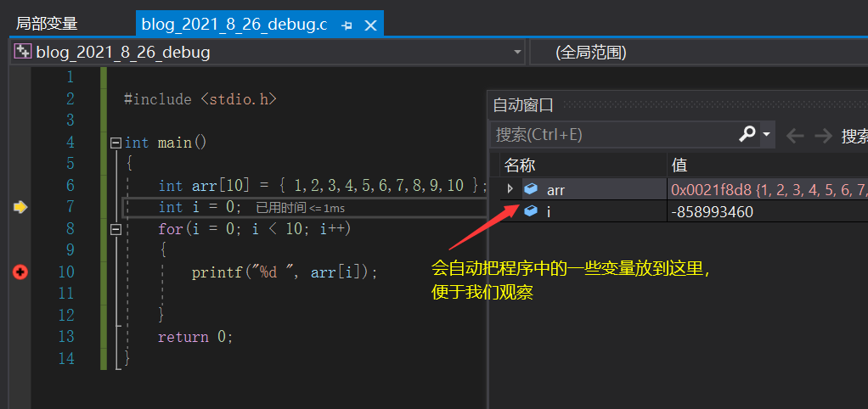Click the for(i = 0; i < 10; i++) line
Viewport: 868px width, 409px height.
pyautogui.click(x=255, y=229)
